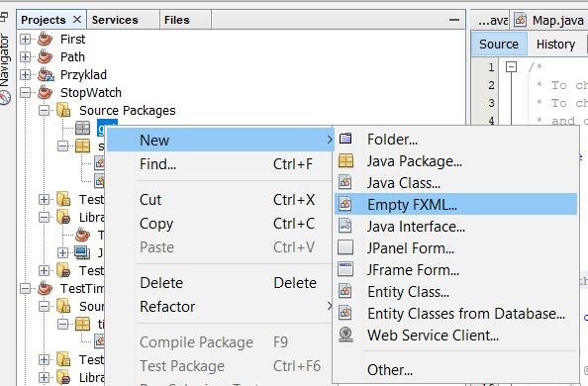The image size is (588, 386).
Task: Click the StopWatch project coffee cup icon
Action: (x=45, y=92)
